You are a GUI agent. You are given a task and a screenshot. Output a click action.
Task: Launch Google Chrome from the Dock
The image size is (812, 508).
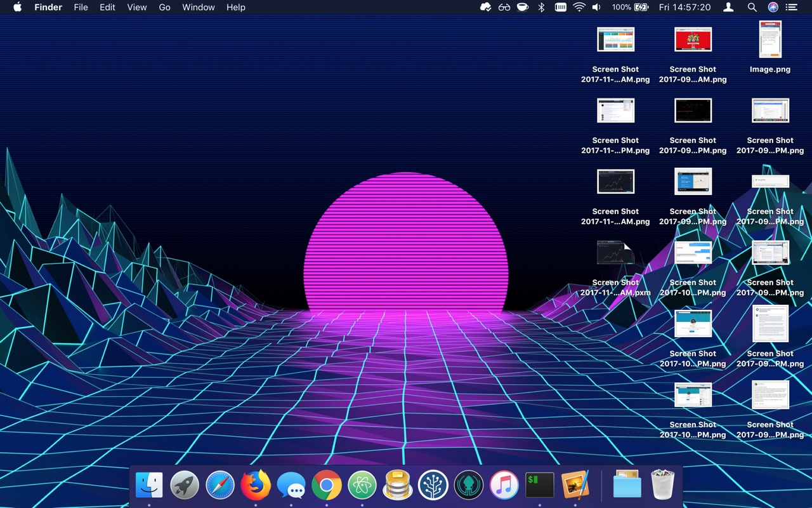327,486
